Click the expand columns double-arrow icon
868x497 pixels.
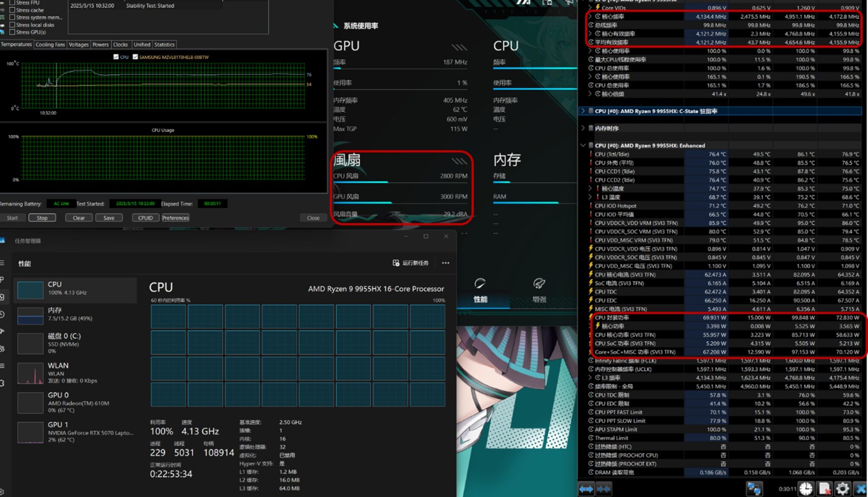click(x=586, y=489)
